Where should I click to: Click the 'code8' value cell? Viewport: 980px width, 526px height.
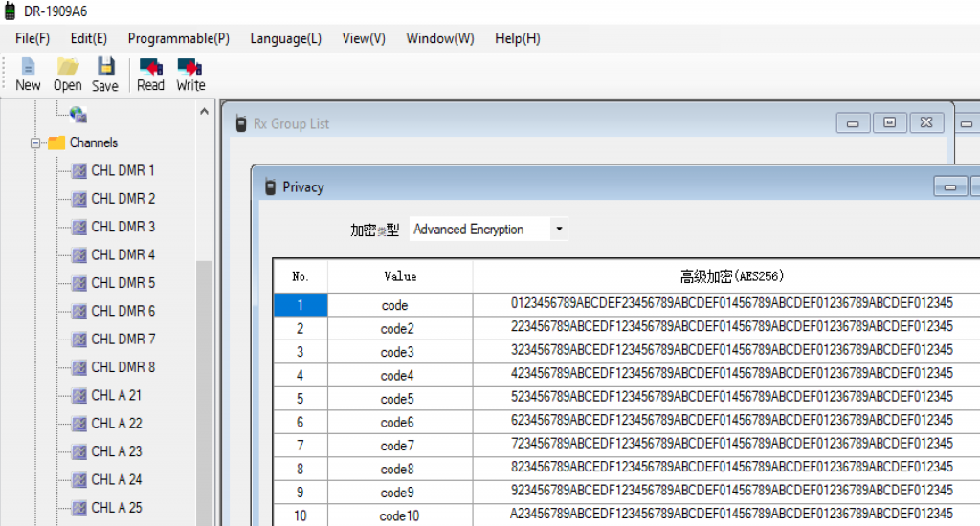[400, 470]
